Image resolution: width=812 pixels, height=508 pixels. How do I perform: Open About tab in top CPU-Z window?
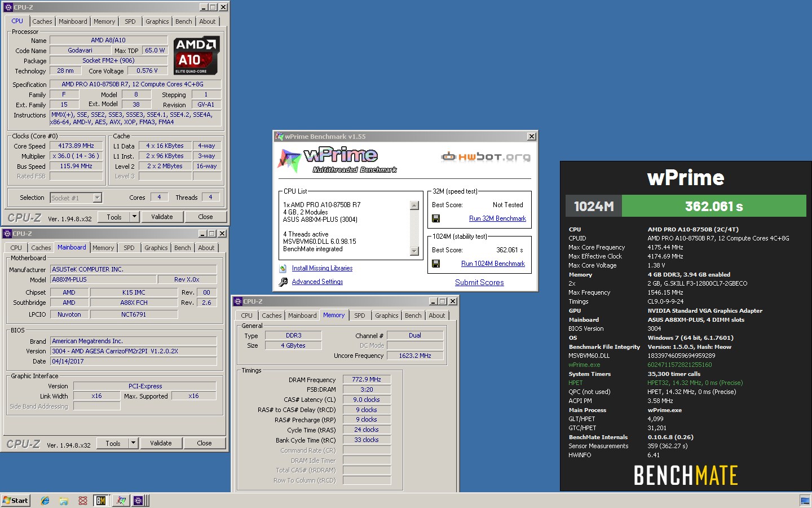click(208, 21)
